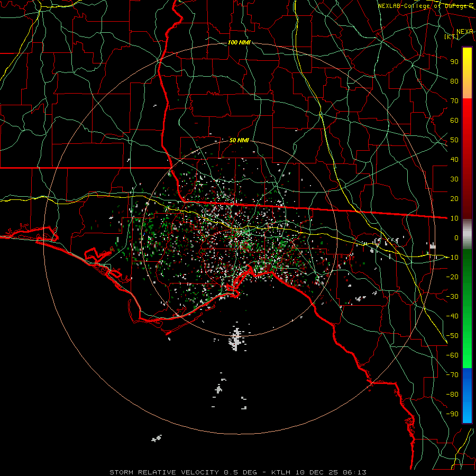
Task: Click the -60 scale value
Action: tap(452, 355)
